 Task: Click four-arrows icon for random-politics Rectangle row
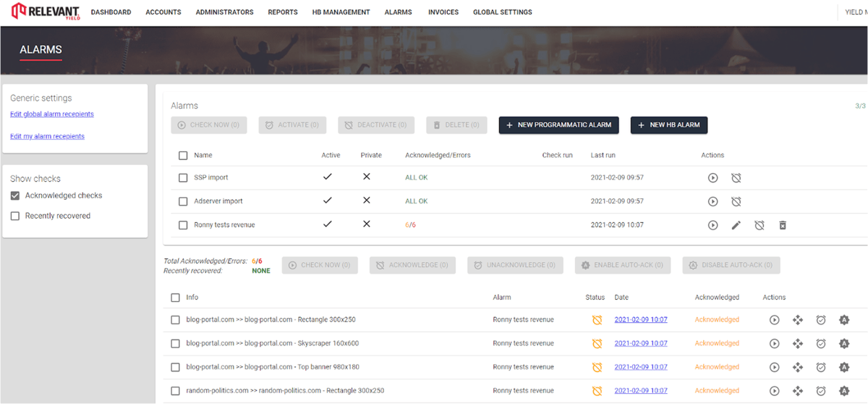(797, 391)
